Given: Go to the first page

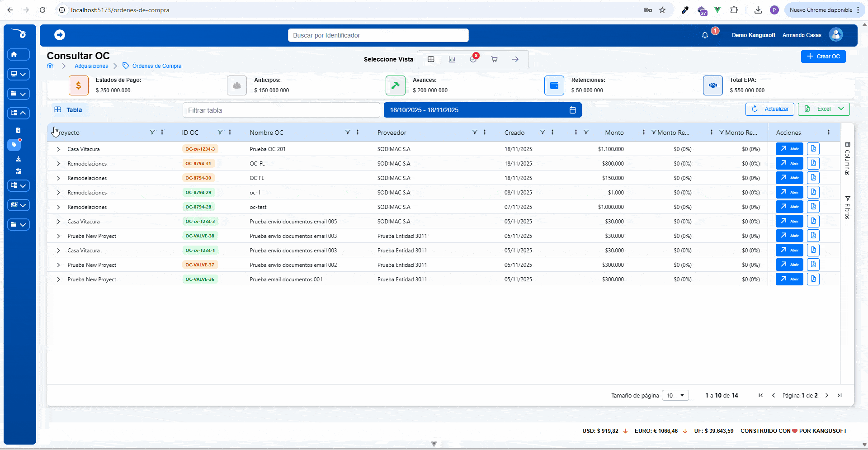Looking at the screenshot, I should click(x=761, y=395).
